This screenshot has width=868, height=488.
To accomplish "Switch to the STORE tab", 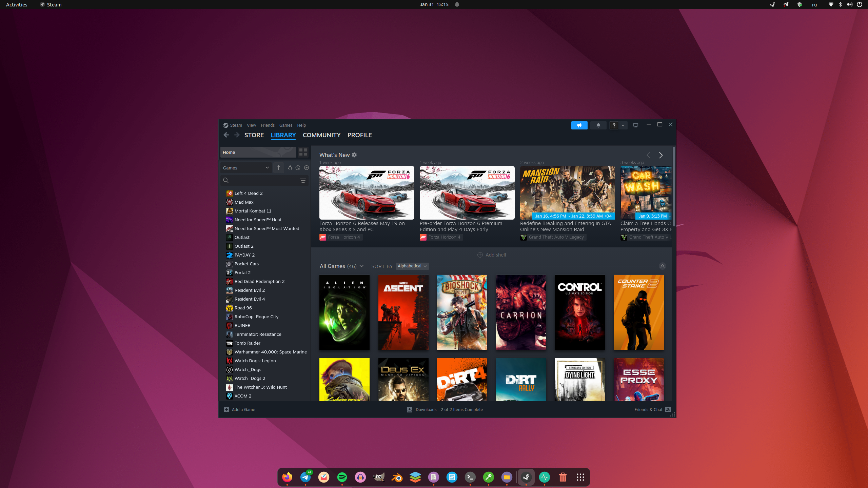I will (254, 135).
